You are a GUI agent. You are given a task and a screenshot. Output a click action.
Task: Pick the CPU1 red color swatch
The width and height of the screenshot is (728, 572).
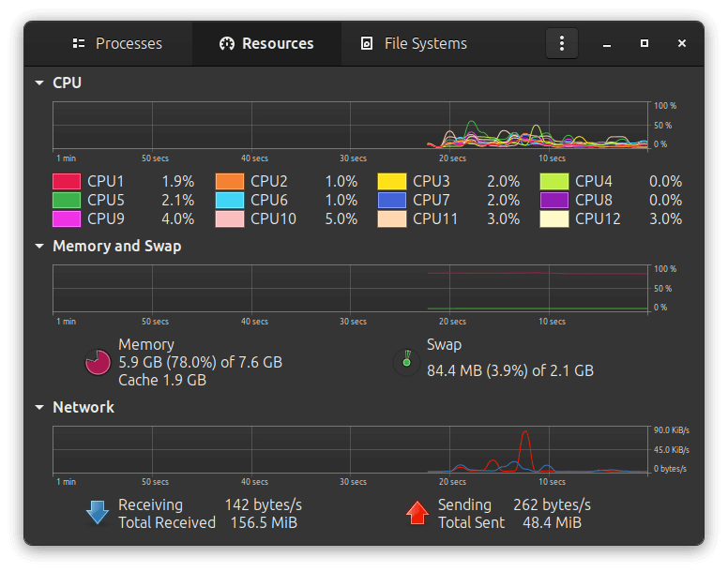(67, 181)
